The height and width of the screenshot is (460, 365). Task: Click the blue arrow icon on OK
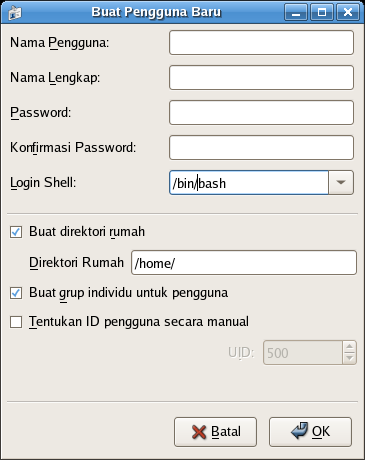[299, 430]
